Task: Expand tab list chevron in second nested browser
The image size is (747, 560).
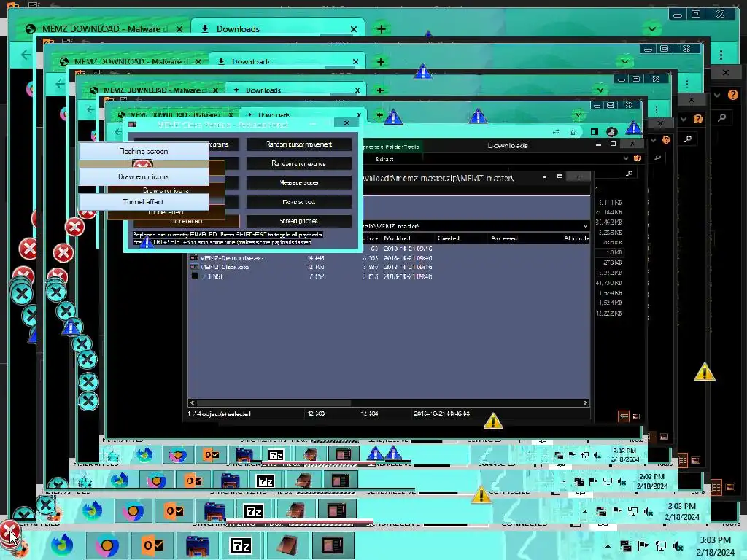Action: coord(624,61)
